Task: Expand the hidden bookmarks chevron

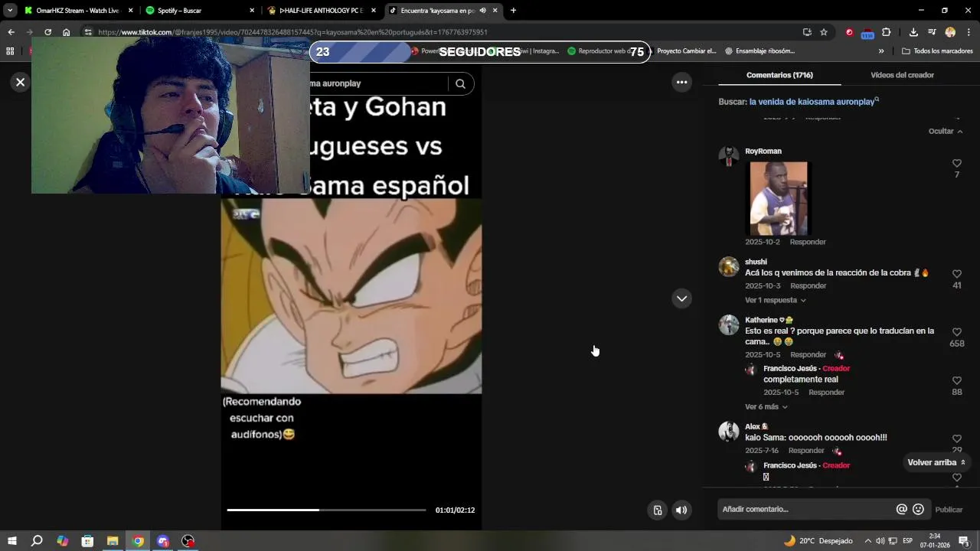Action: click(881, 51)
